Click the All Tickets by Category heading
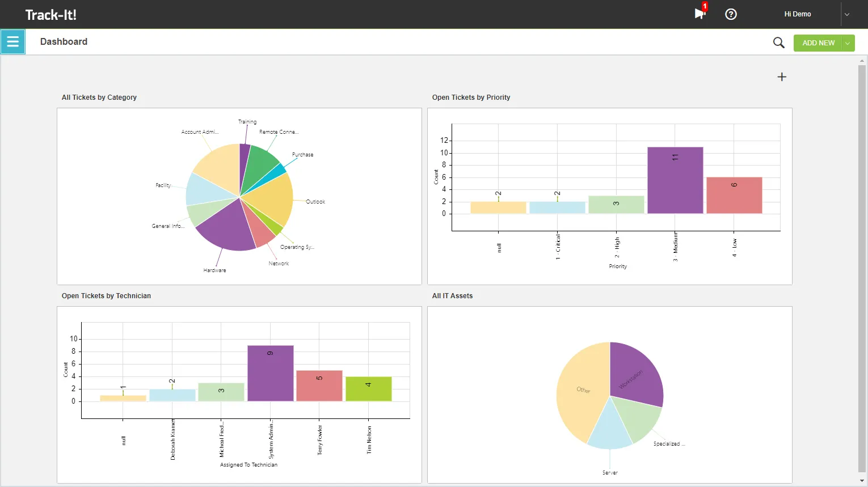 (x=99, y=97)
